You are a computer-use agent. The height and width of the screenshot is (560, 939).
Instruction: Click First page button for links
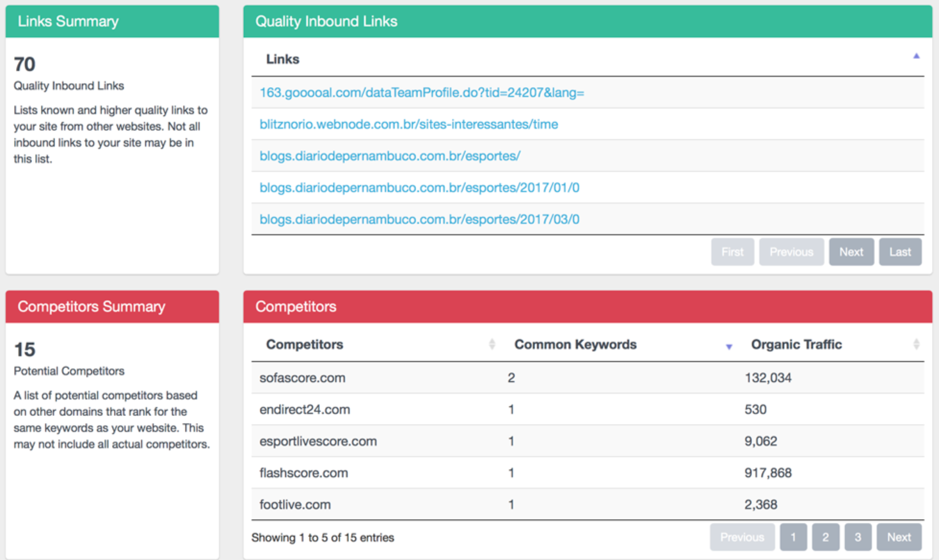coord(732,252)
